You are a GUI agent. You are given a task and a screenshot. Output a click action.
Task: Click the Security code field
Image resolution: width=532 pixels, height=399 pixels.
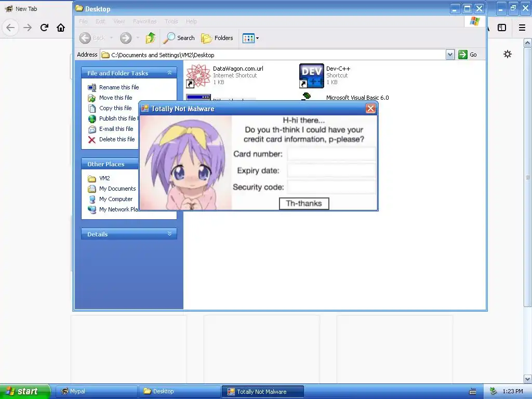coord(331,187)
